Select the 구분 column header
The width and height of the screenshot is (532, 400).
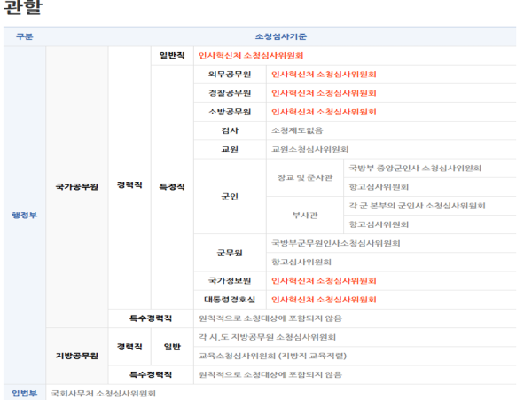[25, 36]
